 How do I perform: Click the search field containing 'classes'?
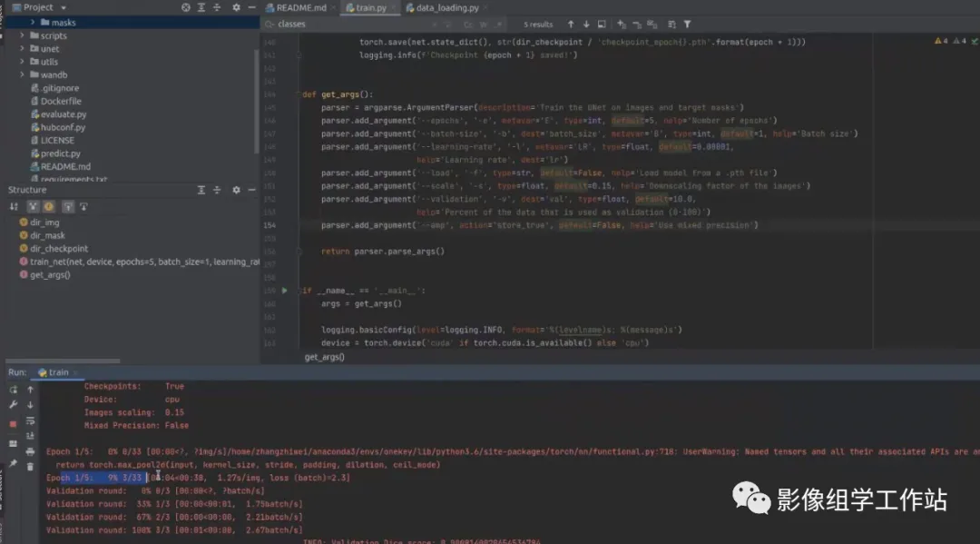(x=350, y=25)
